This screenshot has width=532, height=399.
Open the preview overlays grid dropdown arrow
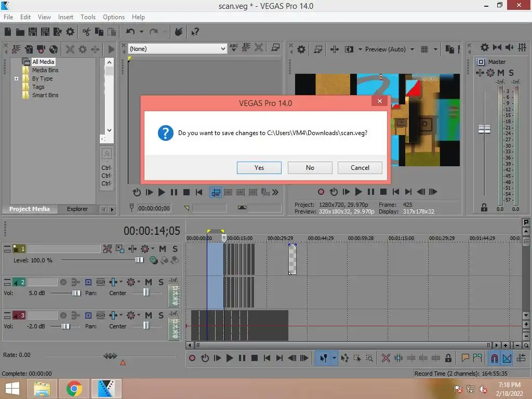pos(435,49)
